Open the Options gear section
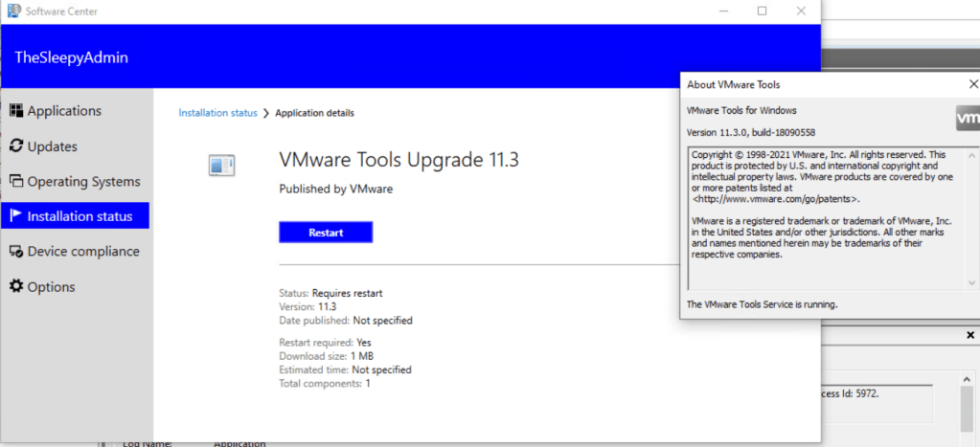Viewport: 980px width, 447px height. [50, 287]
